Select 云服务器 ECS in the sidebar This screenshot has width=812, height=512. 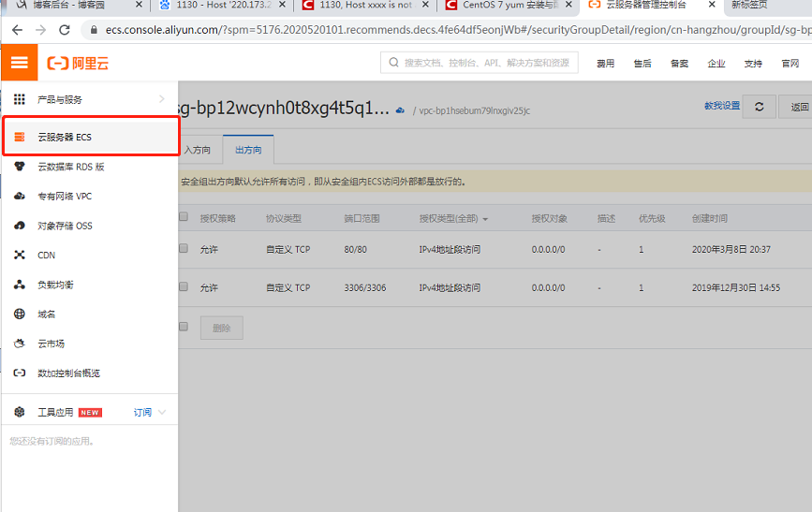91,137
